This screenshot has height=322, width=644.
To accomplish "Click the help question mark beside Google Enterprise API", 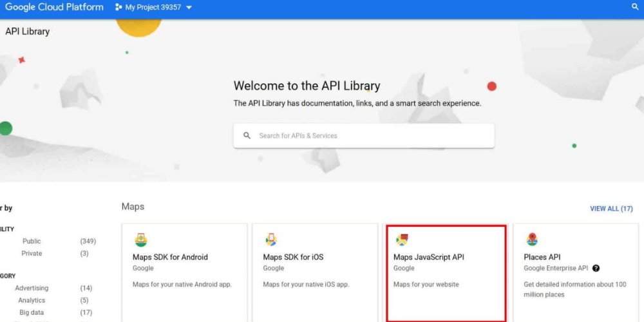I will coord(596,268).
